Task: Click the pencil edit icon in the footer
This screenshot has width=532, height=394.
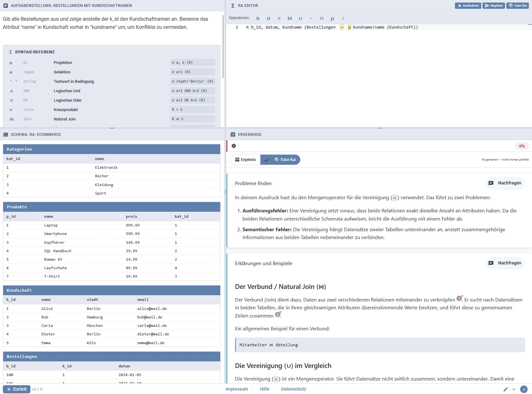Action: pos(506,389)
